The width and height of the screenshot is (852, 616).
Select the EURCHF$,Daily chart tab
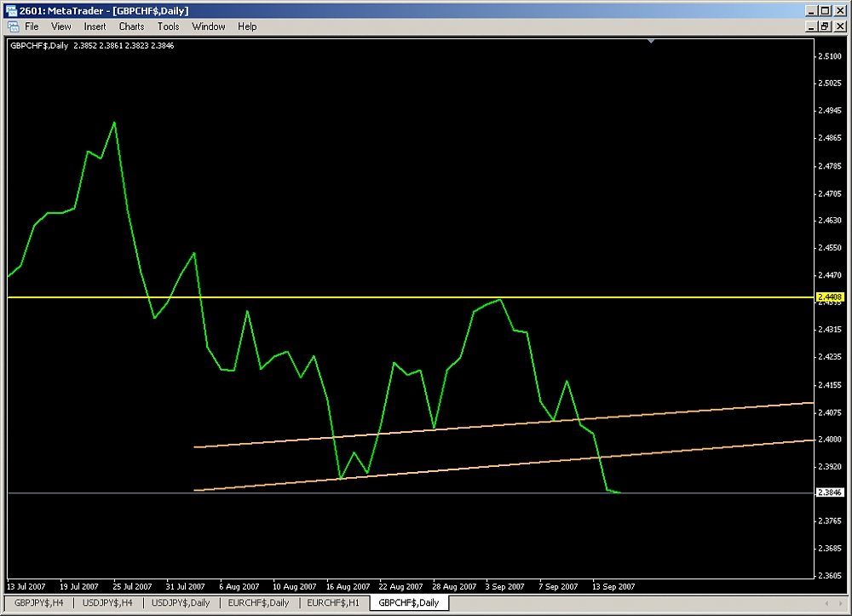pos(258,602)
